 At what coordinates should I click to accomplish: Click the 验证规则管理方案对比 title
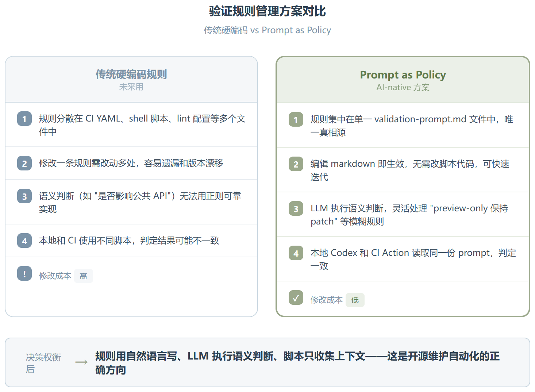[x=267, y=11]
